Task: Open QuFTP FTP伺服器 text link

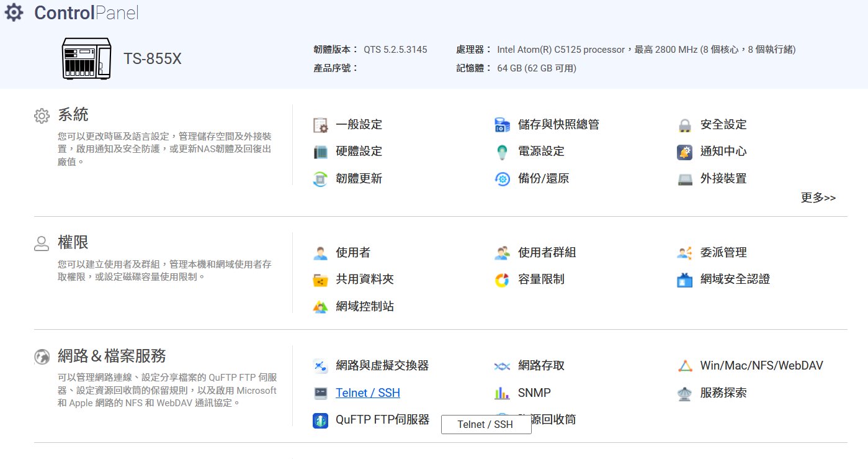Action: (383, 420)
